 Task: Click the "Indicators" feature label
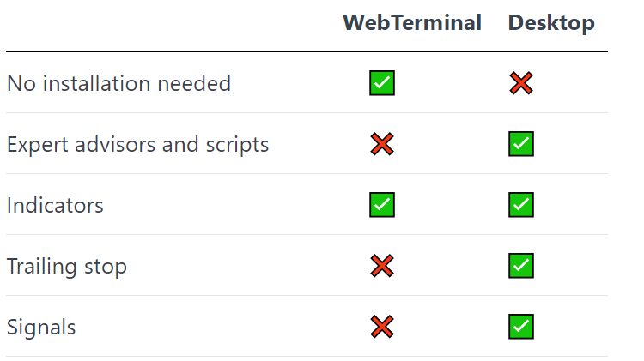coord(55,206)
